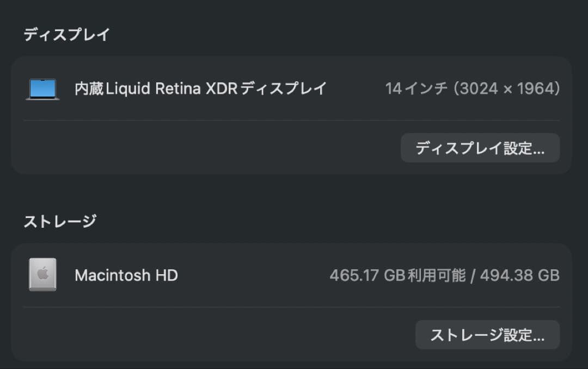Click the ストレージ section header
This screenshot has height=369, width=588.
(x=61, y=221)
